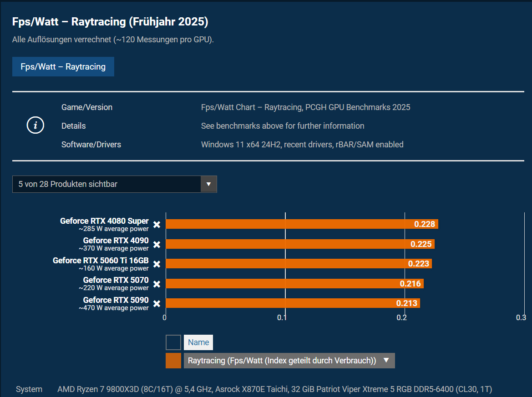Click the axis label '0.2'
Image resolution: width=532 pixels, height=397 pixels.
[x=402, y=318]
